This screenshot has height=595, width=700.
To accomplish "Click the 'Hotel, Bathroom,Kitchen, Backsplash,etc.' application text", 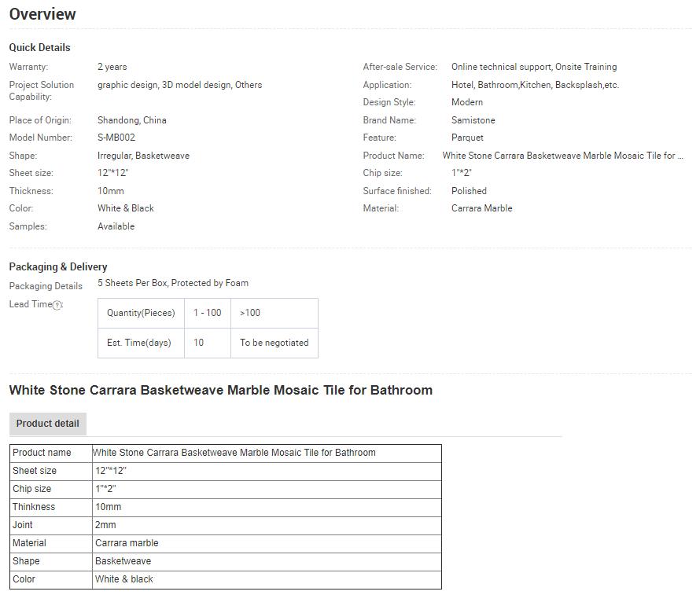I will pos(535,85).
